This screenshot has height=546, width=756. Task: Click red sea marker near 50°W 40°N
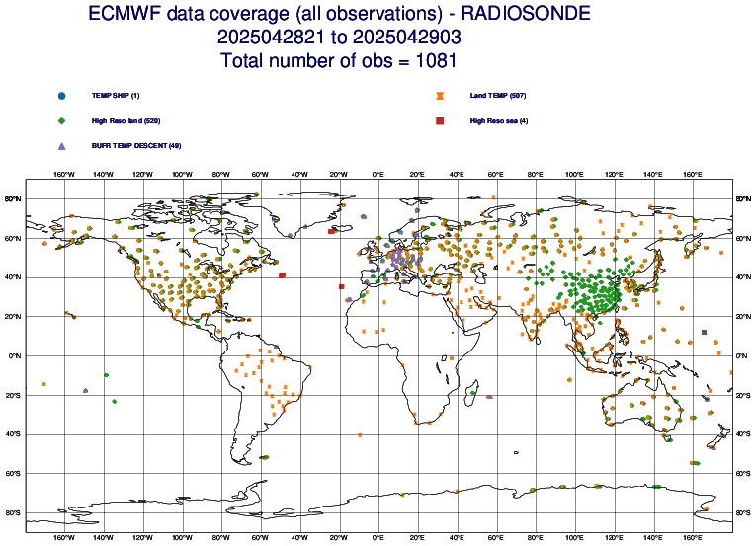pyautogui.click(x=282, y=275)
